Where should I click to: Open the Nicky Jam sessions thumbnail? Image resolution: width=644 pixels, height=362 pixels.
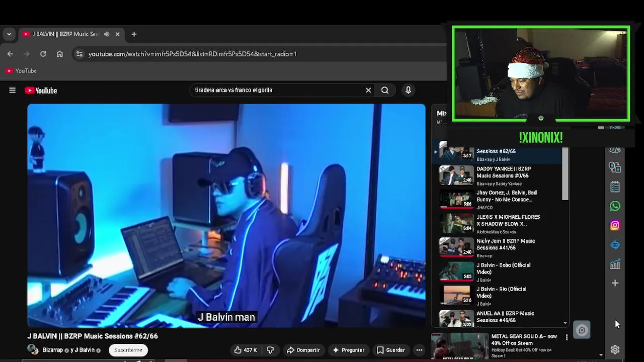click(x=456, y=247)
